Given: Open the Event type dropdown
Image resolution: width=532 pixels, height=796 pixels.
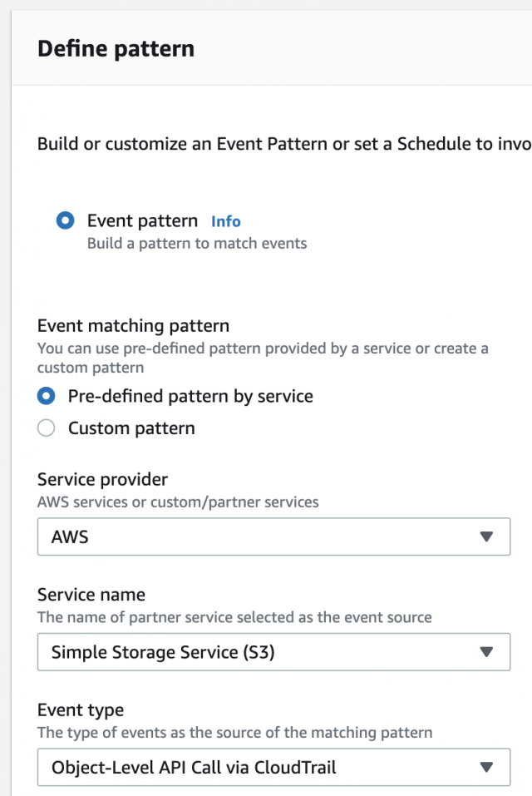Looking at the screenshot, I should tap(273, 767).
